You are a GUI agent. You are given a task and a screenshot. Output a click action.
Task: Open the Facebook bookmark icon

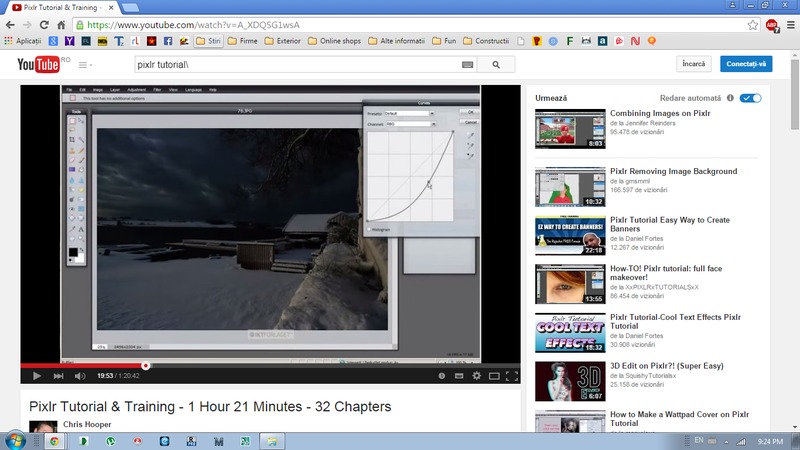pos(168,41)
